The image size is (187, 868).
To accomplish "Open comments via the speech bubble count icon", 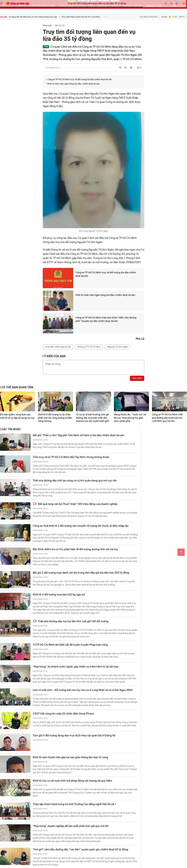I will (139, 67).
